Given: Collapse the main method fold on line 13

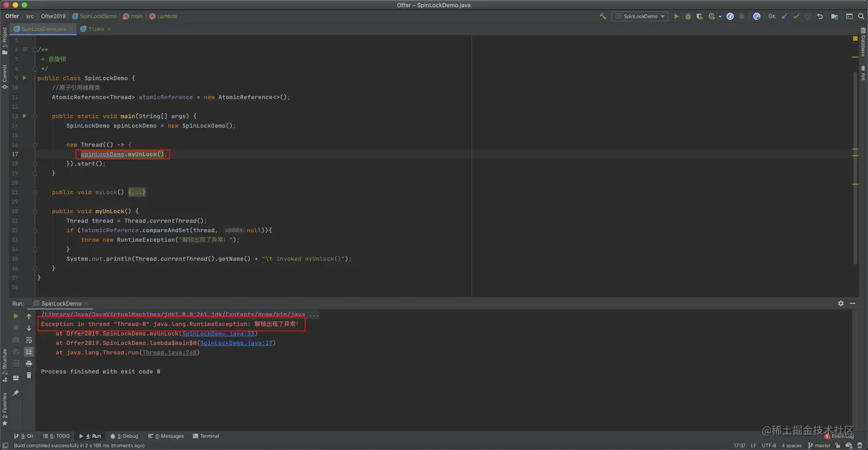Looking at the screenshot, I should 35,116.
